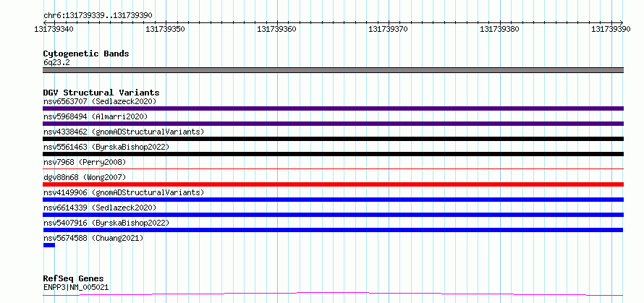644x303 pixels.
Task: Open variant nsv4149906 (gnomADStructuralVariants) label
Action: pos(124,192)
